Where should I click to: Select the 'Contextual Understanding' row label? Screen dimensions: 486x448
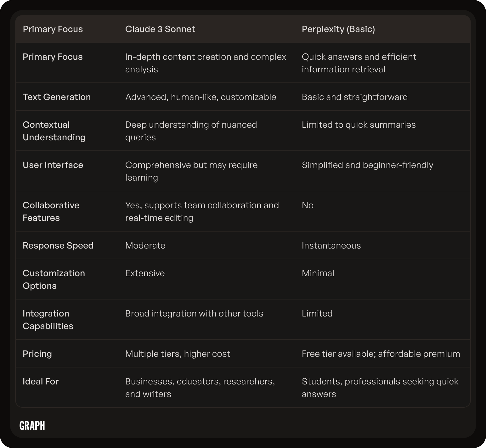pos(54,131)
